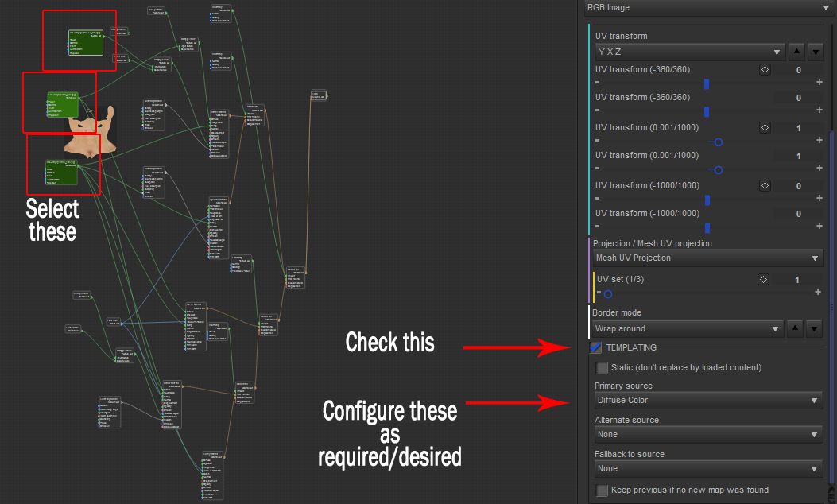The width and height of the screenshot is (837, 504).
Task: Click the first UV transform (-360/360) slider handle
Action: pyautogui.click(x=707, y=83)
